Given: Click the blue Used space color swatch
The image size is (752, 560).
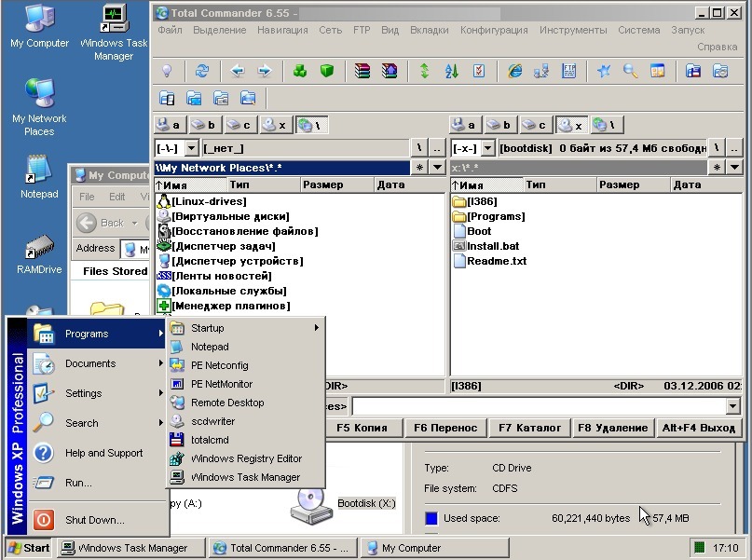Looking at the screenshot, I should [x=431, y=518].
